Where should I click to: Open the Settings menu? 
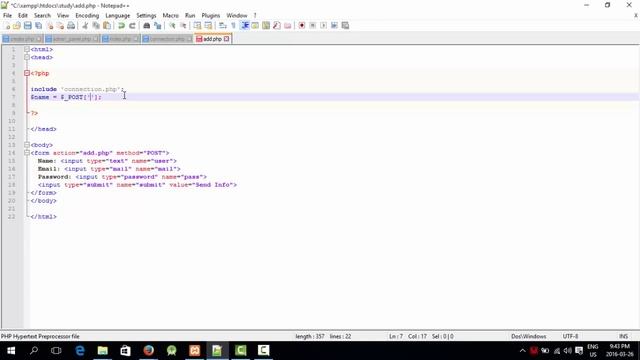(146, 16)
